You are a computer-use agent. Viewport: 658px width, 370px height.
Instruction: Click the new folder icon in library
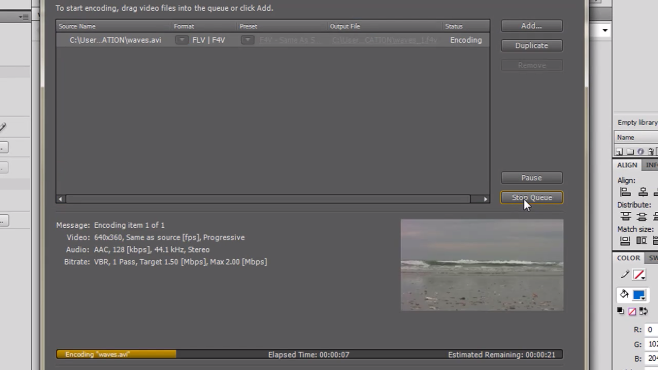coord(630,151)
